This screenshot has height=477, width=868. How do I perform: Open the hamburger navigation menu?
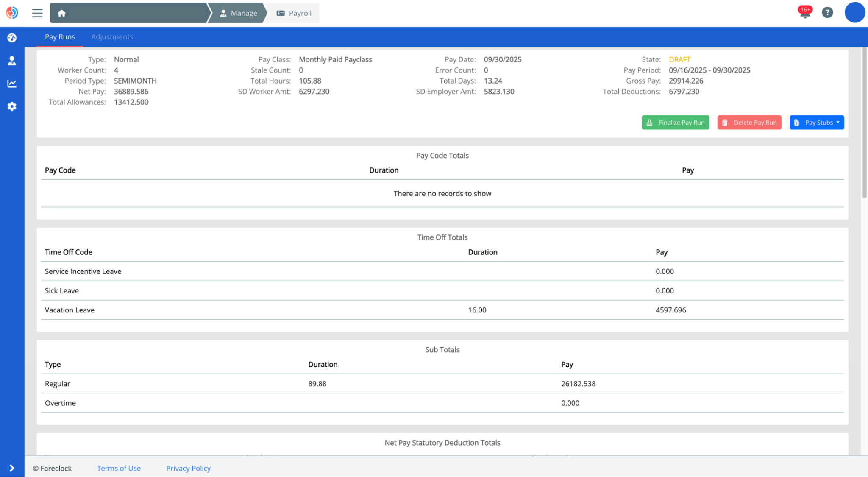click(37, 13)
